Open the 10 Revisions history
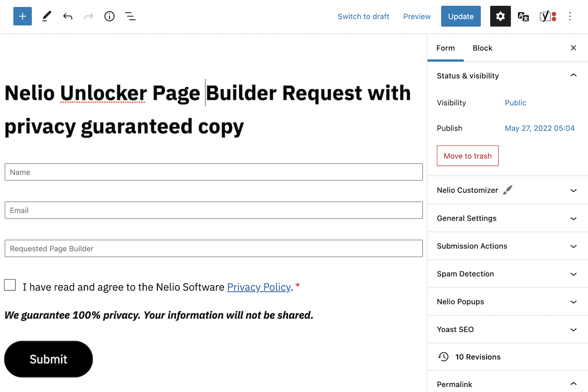The height and width of the screenshot is (392, 588). point(508,357)
